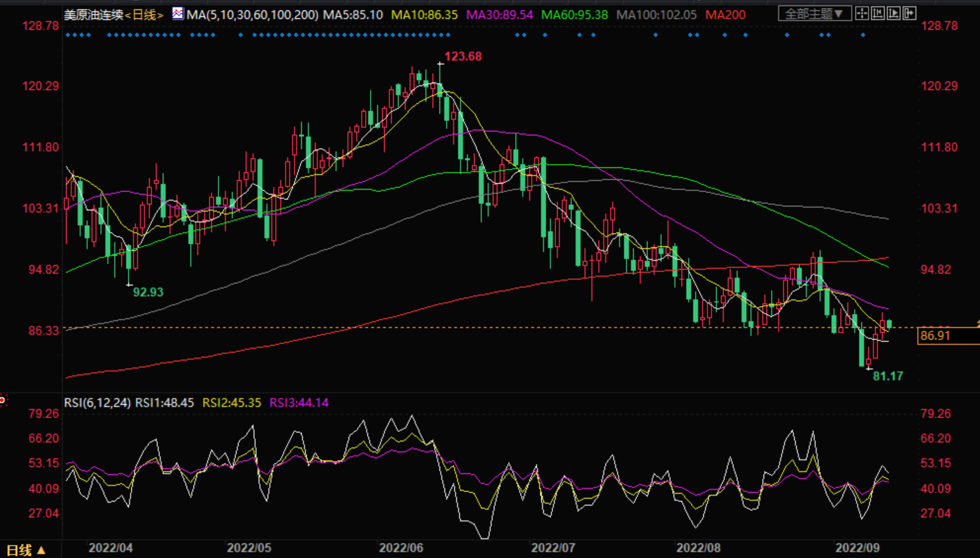Click the <日线> period label next to the title

pos(144,14)
